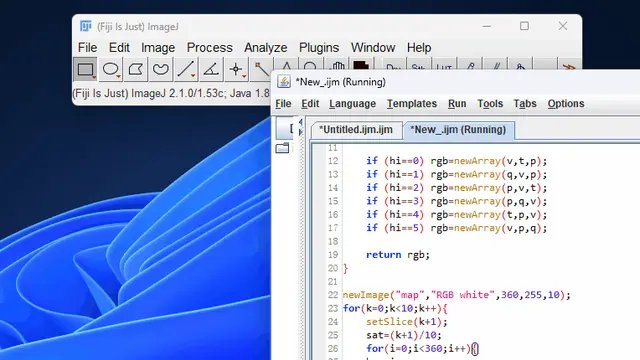Click the folder icon in the file browser pane

[x=282, y=148]
